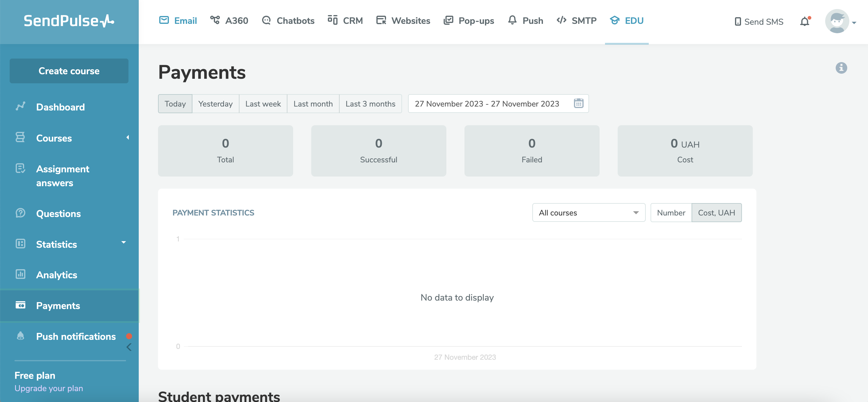Image resolution: width=868 pixels, height=402 pixels.
Task: Click the Free plan label
Action: pyautogui.click(x=35, y=375)
